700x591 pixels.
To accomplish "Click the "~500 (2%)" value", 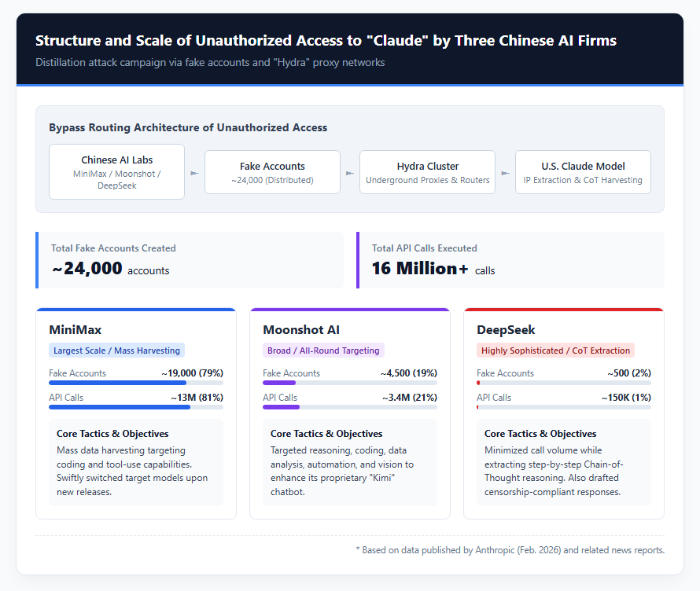I will pos(629,373).
